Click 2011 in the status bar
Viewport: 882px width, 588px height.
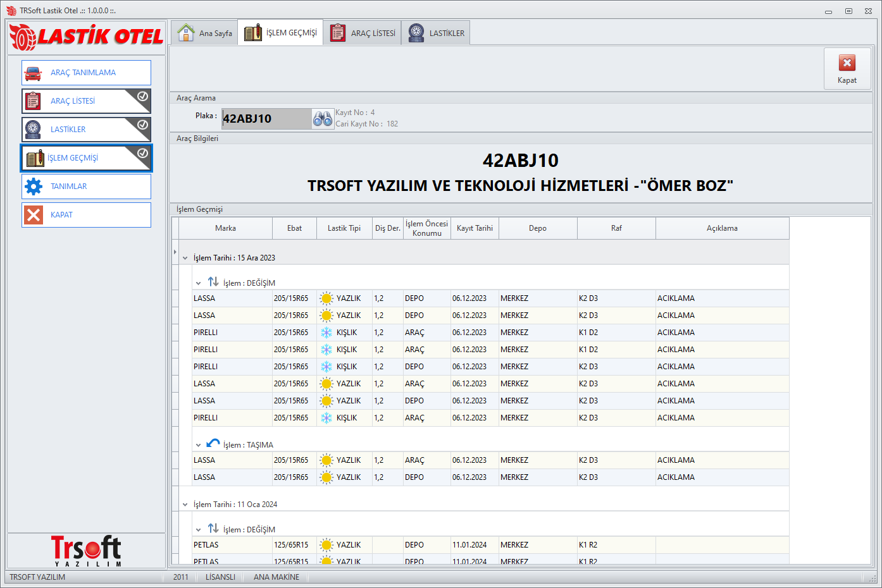(181, 577)
